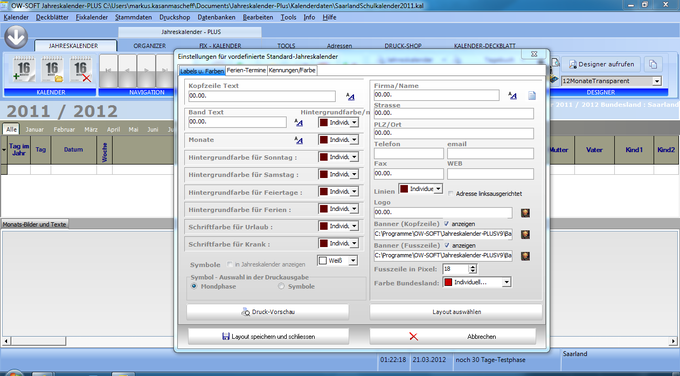This screenshot has width=680, height=376.
Task: Select the Mondphase radio button
Action: (x=194, y=286)
